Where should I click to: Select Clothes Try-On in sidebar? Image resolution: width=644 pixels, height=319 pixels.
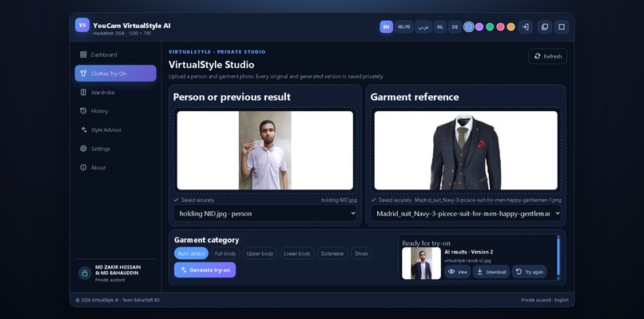pos(115,74)
